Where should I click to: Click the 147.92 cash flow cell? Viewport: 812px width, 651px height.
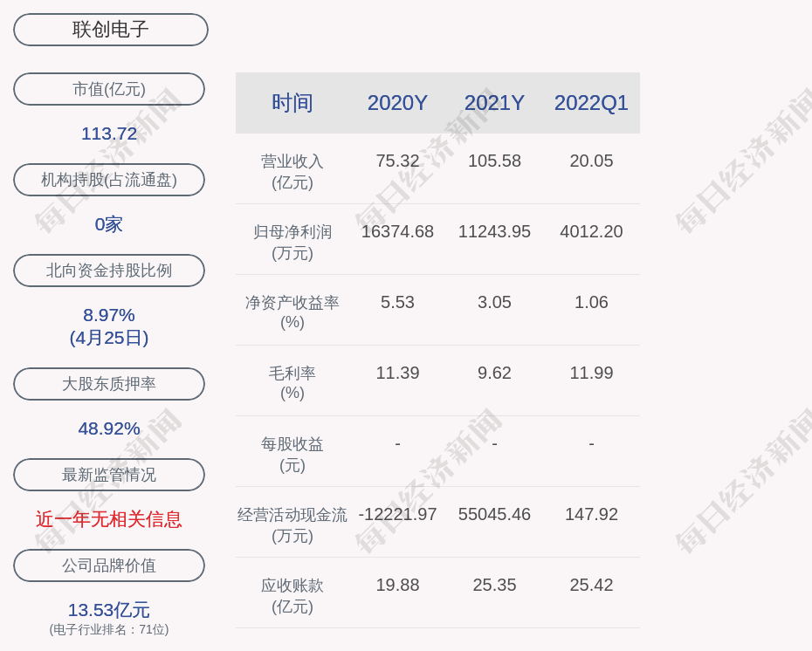click(x=591, y=514)
